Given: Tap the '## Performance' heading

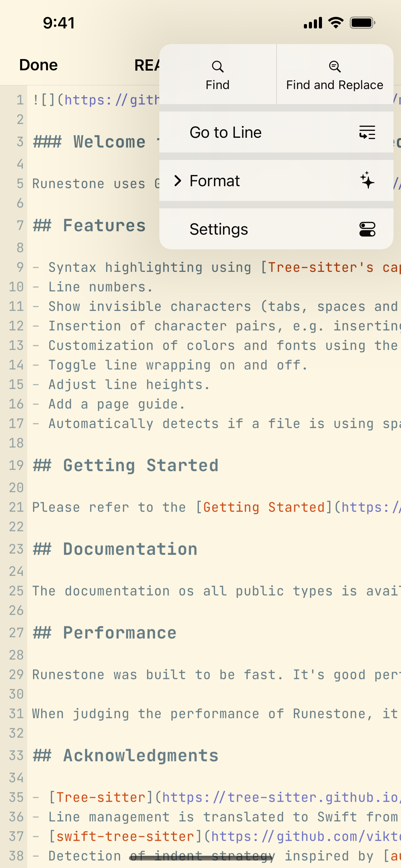Looking at the screenshot, I should [104, 632].
